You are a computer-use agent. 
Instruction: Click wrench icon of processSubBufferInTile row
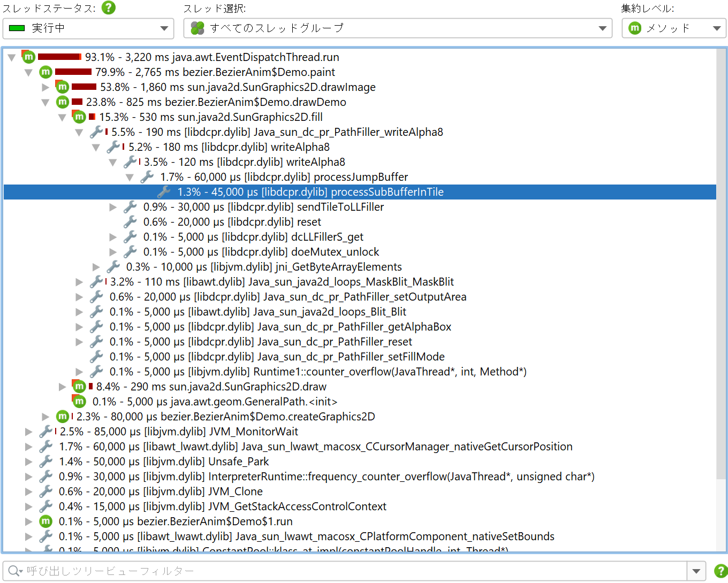(164, 191)
